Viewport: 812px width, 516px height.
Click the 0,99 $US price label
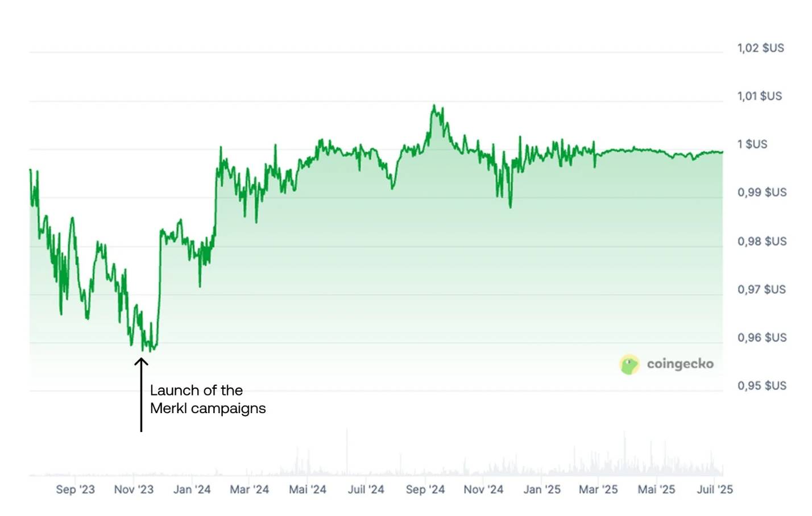pyautogui.click(x=762, y=192)
